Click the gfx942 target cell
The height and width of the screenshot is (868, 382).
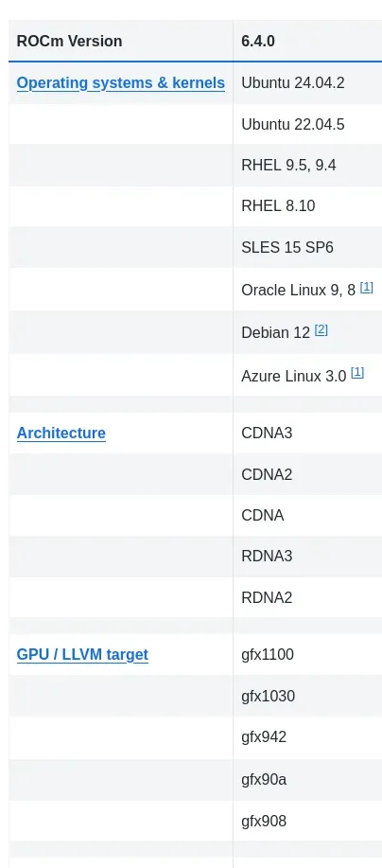[307, 737]
